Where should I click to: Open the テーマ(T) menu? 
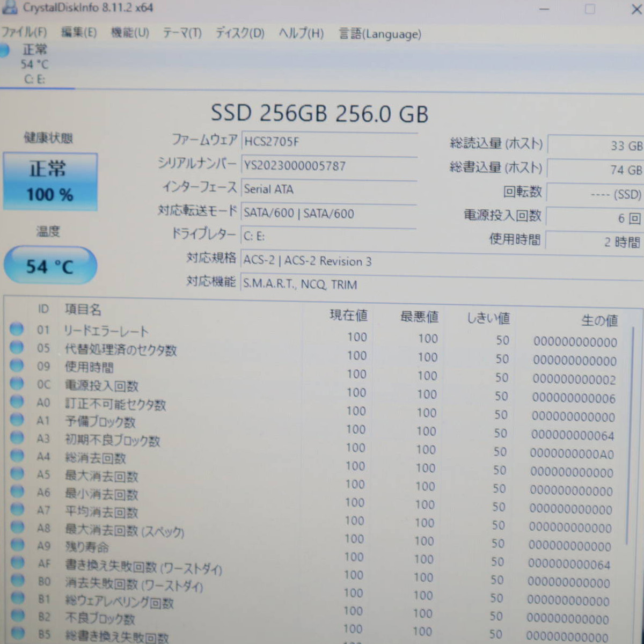coord(182,33)
